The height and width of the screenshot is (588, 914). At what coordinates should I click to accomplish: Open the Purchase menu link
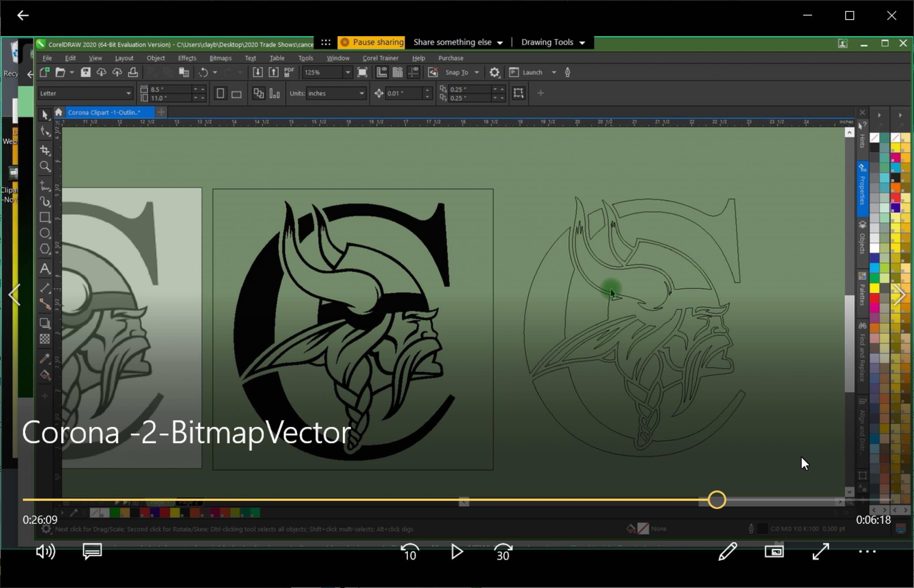tap(451, 58)
